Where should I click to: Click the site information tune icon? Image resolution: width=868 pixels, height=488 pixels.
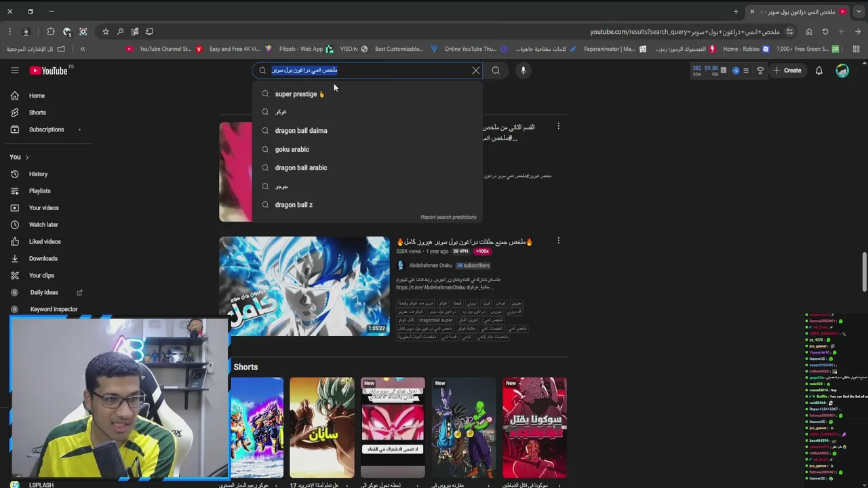[x=790, y=32]
